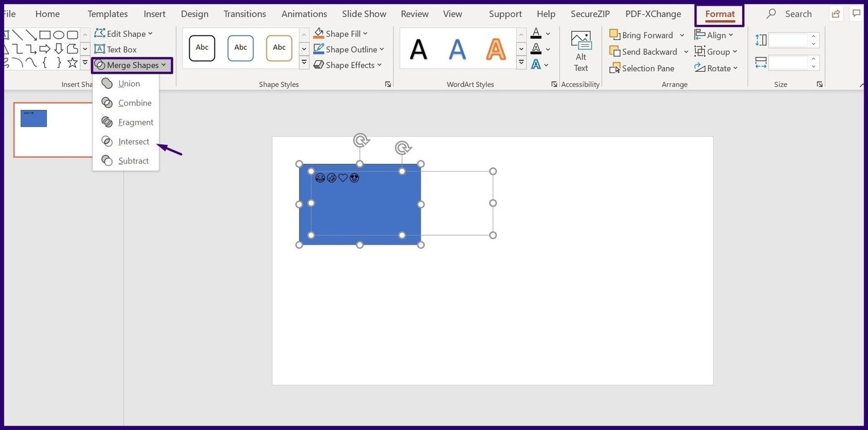Expand Bring Forward options arrow
Screen dimensions: 868x430
682,35
